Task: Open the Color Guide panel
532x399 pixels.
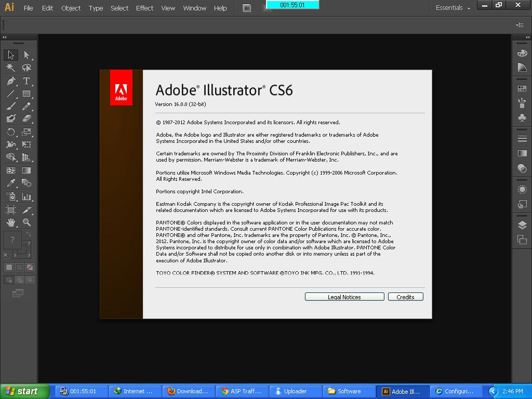Action: [x=522, y=67]
